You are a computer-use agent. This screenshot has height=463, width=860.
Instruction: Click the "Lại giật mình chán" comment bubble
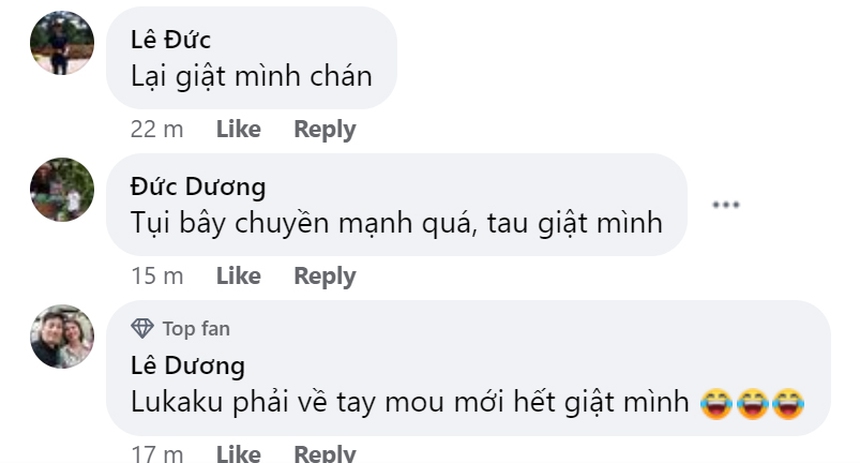tap(251, 75)
